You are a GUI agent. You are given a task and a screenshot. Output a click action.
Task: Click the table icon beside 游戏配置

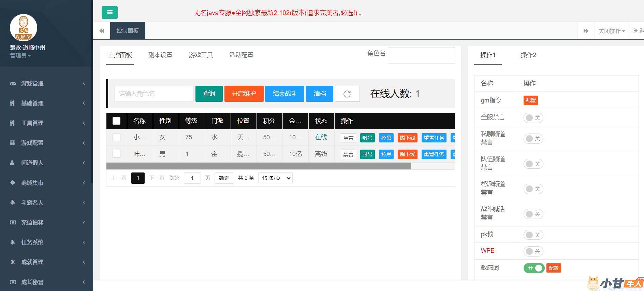pos(13,143)
